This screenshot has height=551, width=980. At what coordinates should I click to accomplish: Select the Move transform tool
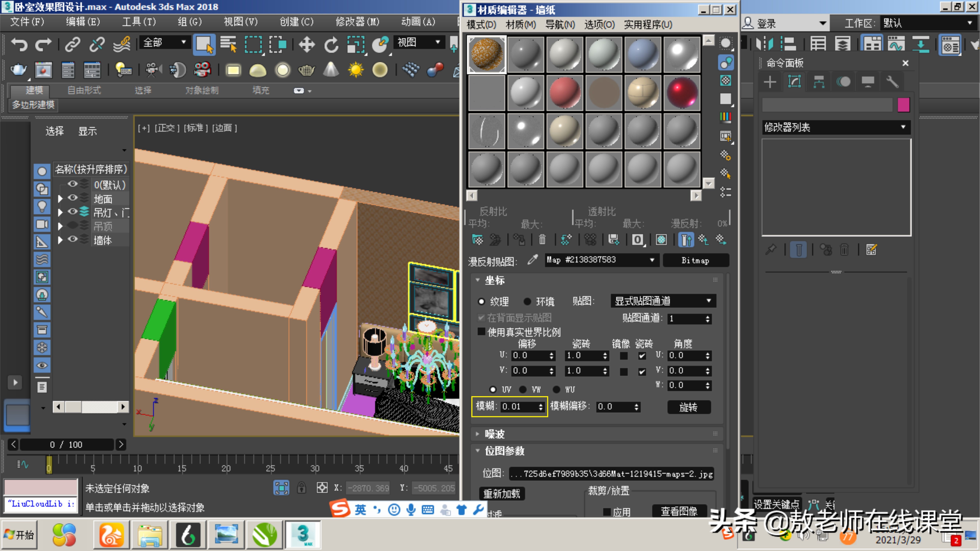click(307, 45)
